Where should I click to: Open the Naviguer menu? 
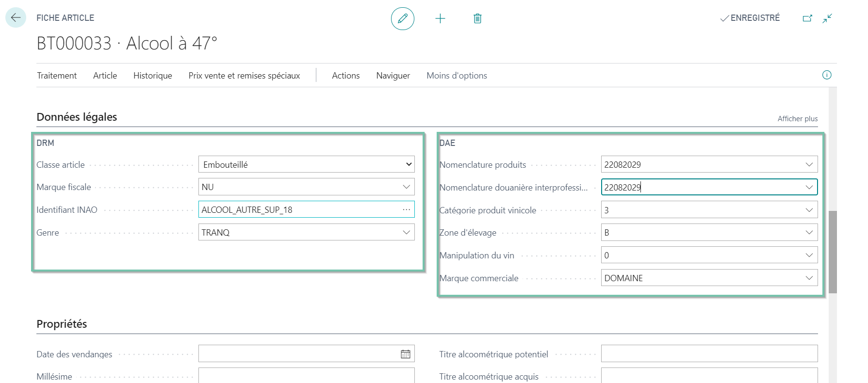393,76
